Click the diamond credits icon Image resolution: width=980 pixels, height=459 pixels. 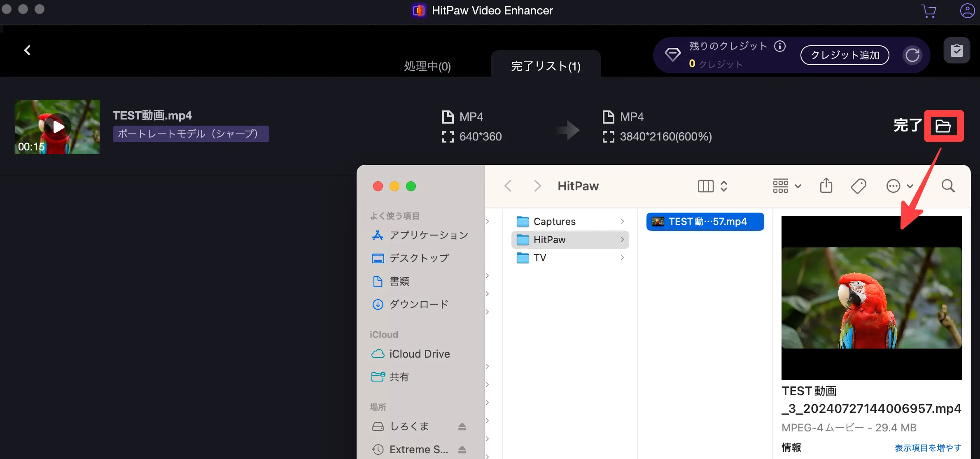(x=672, y=54)
